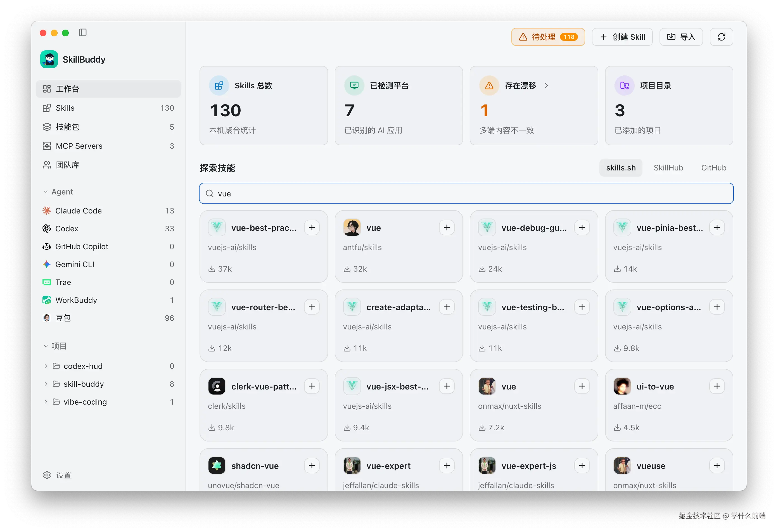The height and width of the screenshot is (532, 778).
Task: Open the 存在漂移 chevron arrow
Action: click(x=546, y=86)
